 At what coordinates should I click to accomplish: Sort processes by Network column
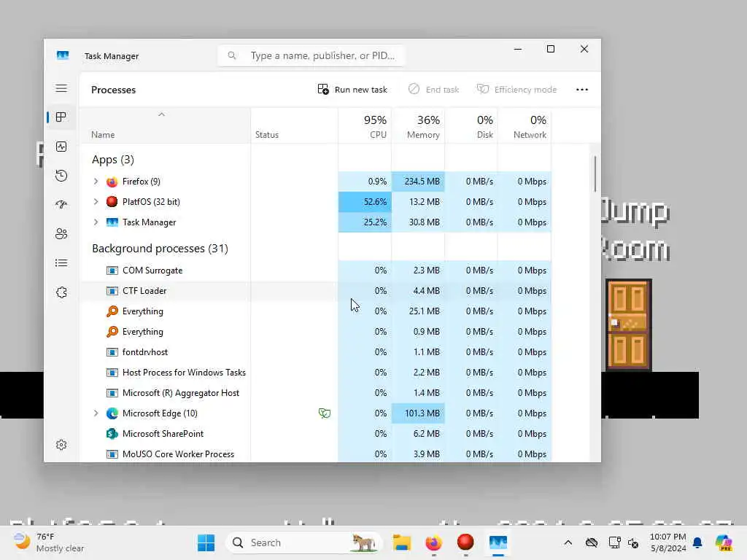pos(525,126)
